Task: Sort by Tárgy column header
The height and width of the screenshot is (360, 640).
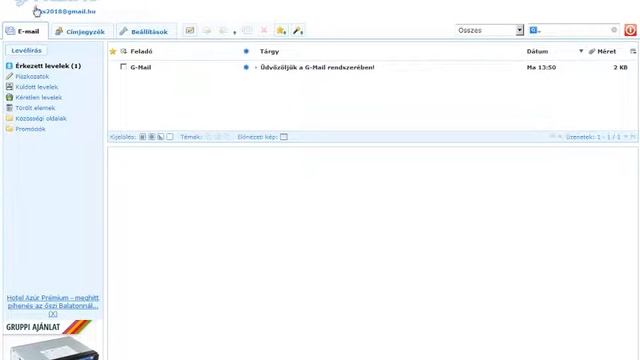Action: [269, 51]
